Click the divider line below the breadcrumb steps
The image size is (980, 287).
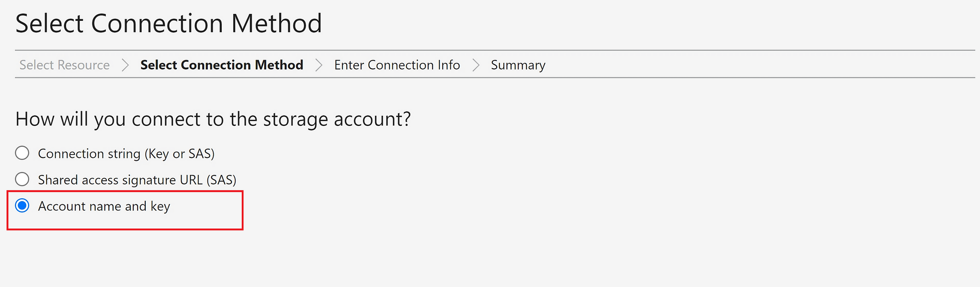pos(495,77)
